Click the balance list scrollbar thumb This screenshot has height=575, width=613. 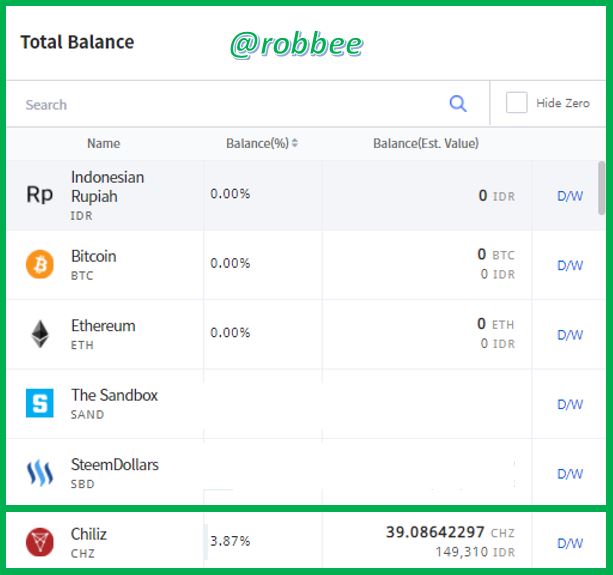click(x=601, y=188)
